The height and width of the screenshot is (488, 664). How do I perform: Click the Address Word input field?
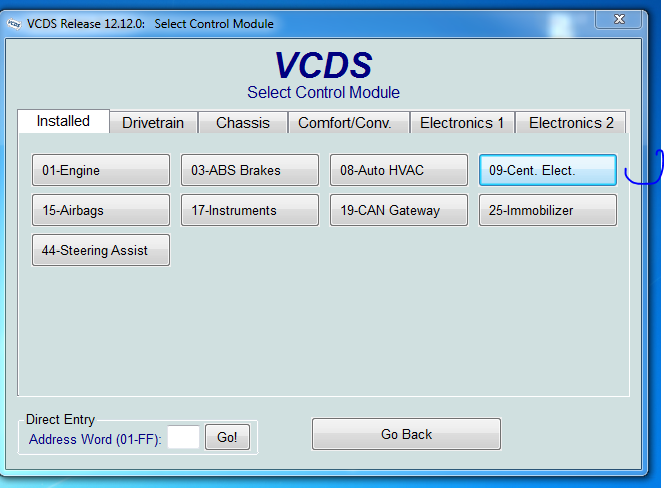click(183, 438)
